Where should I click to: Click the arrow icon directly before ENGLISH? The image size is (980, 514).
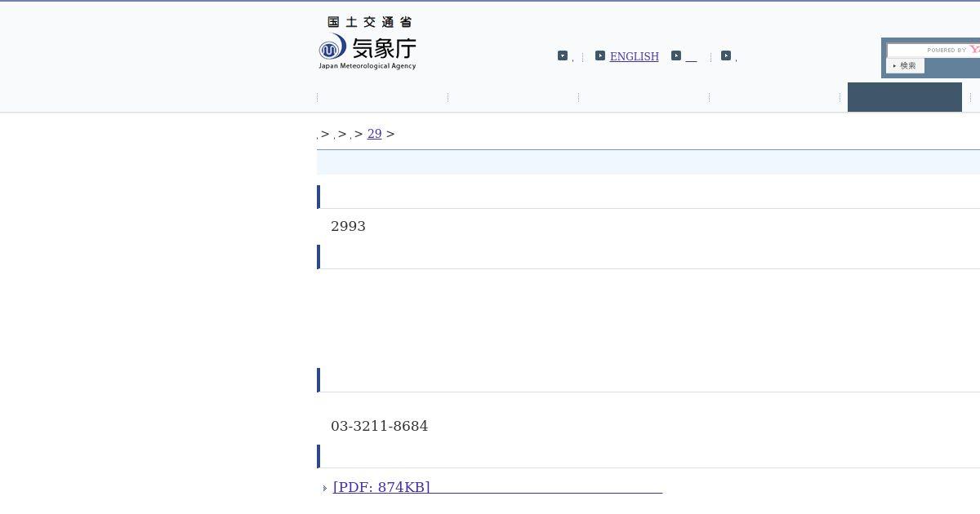[x=600, y=55]
